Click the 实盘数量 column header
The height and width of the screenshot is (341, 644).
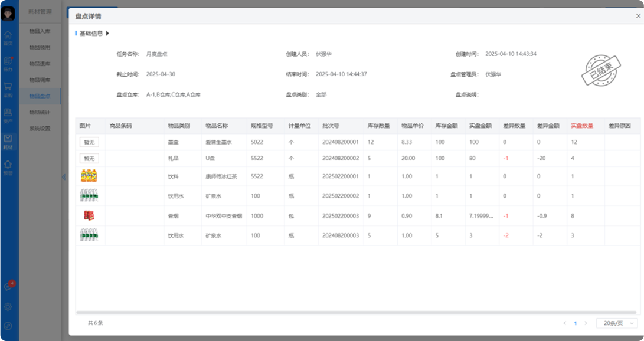click(581, 126)
